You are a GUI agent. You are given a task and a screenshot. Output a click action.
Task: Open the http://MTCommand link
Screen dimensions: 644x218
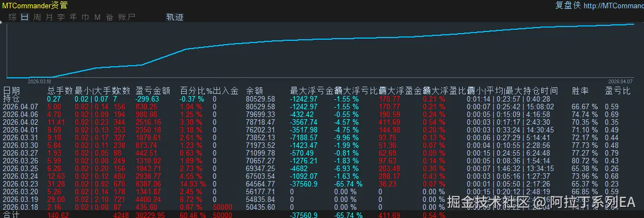click(x=614, y=6)
